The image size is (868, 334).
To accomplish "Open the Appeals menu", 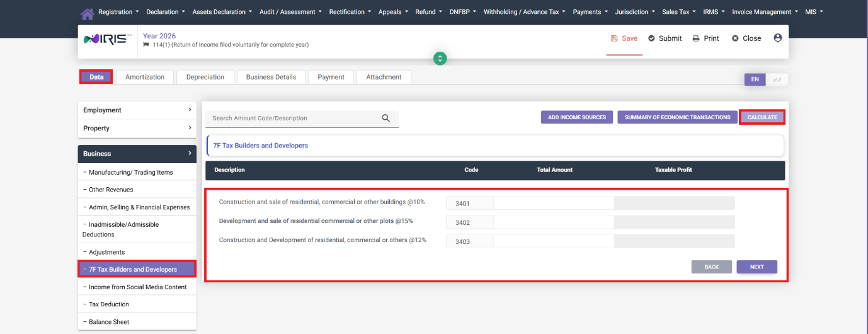I will coord(394,12).
